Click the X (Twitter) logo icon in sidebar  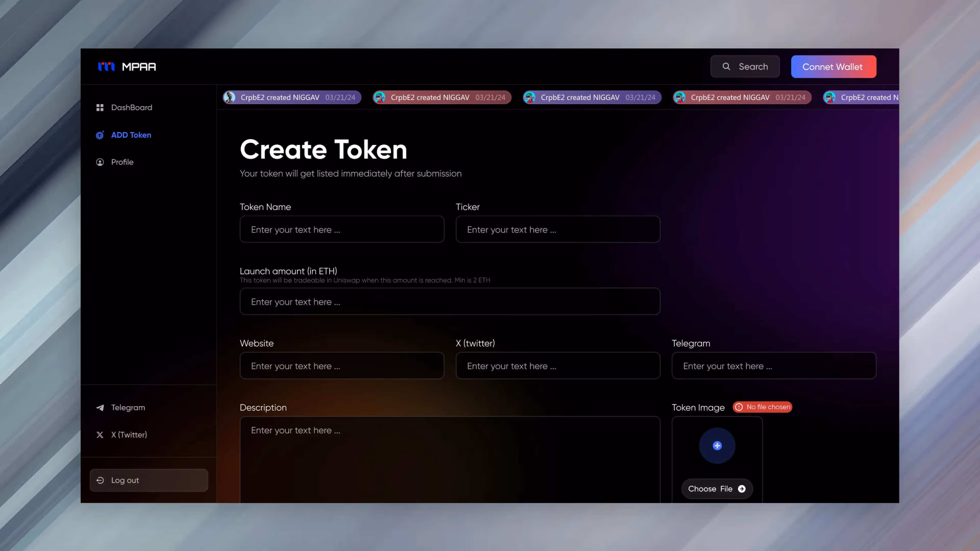(x=100, y=435)
